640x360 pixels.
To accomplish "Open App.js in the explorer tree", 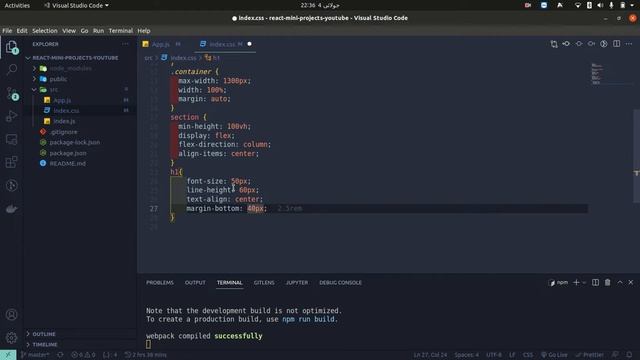I will [62, 100].
